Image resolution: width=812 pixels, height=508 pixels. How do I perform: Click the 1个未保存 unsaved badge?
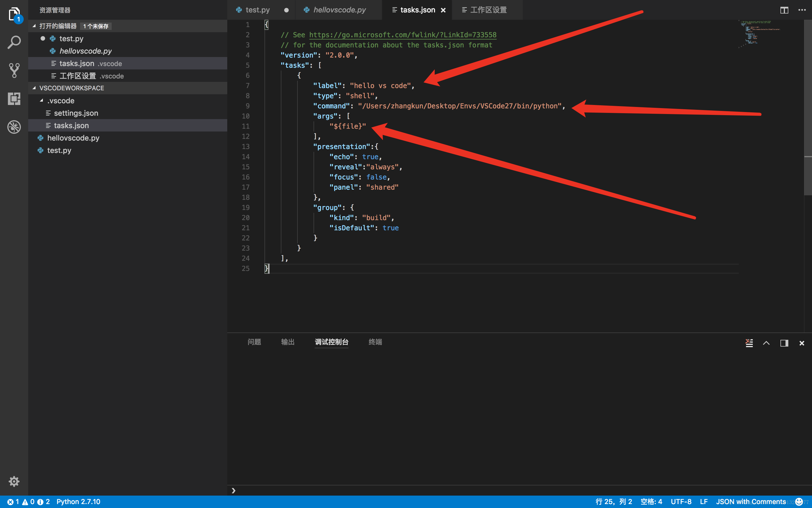pyautogui.click(x=96, y=26)
